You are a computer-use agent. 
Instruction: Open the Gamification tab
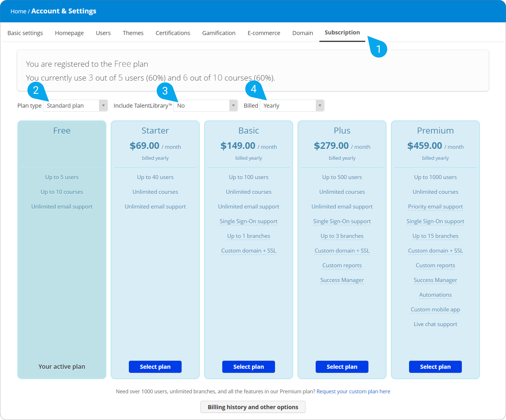[219, 33]
